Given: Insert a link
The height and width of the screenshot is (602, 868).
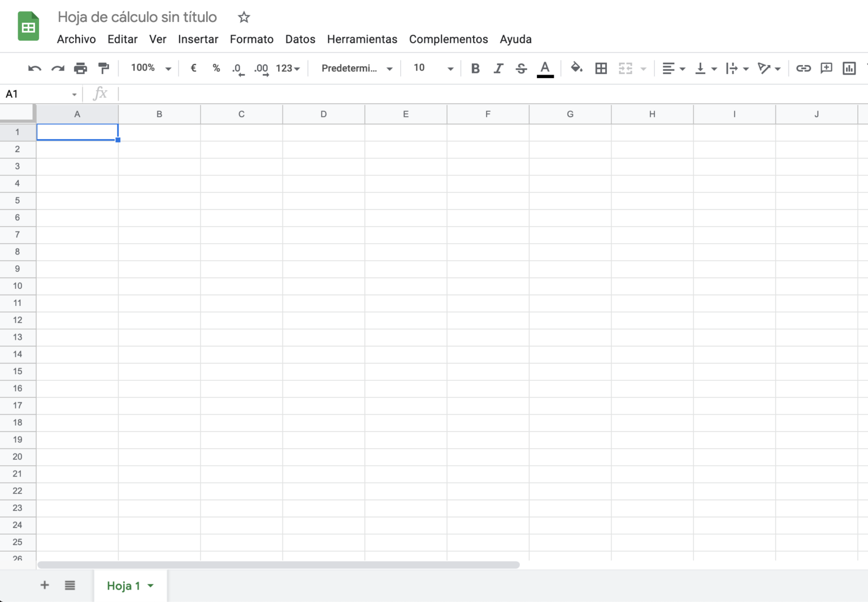Looking at the screenshot, I should pyautogui.click(x=804, y=68).
